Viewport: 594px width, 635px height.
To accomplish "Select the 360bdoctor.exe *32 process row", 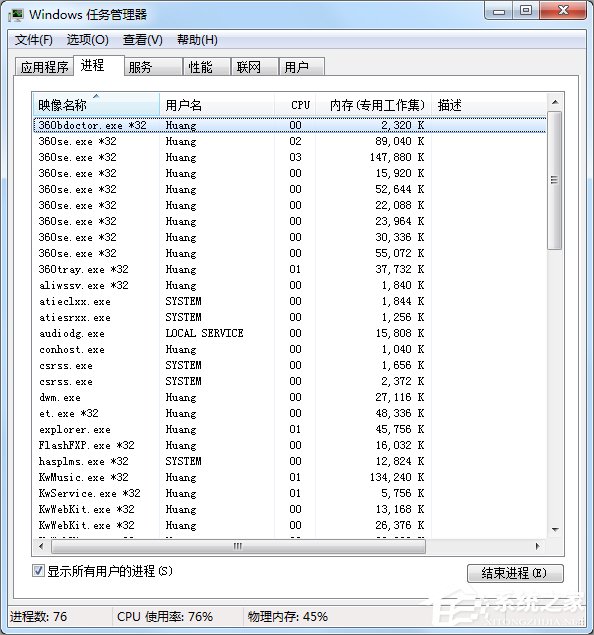I will coord(290,125).
